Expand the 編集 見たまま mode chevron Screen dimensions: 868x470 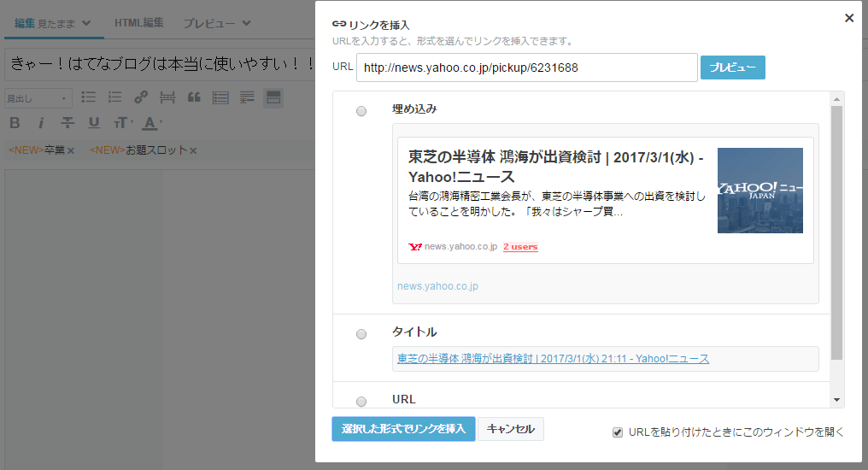pos(86,23)
